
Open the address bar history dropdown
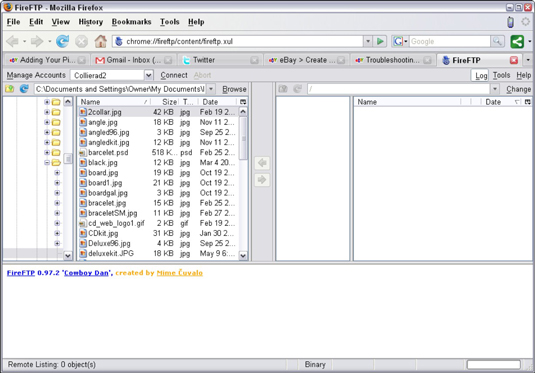(x=368, y=41)
